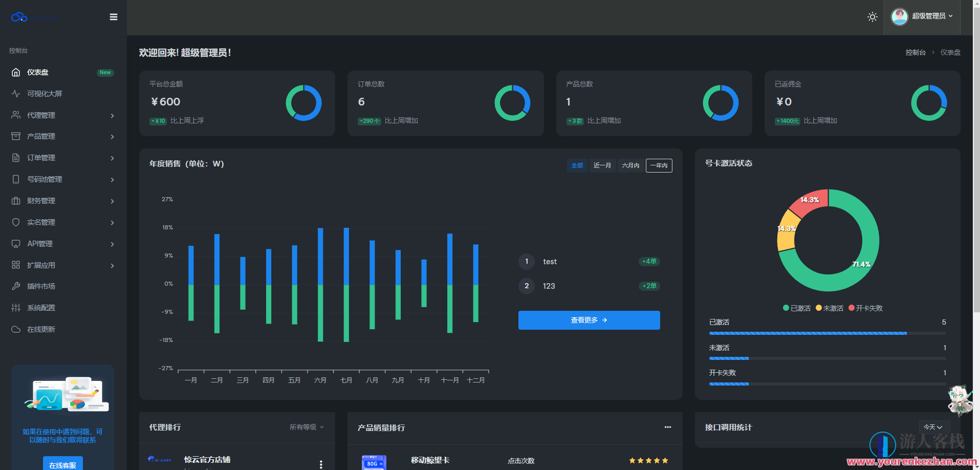The width and height of the screenshot is (980, 470).
Task: Toggle the 已激活 legend item
Action: 796,308
